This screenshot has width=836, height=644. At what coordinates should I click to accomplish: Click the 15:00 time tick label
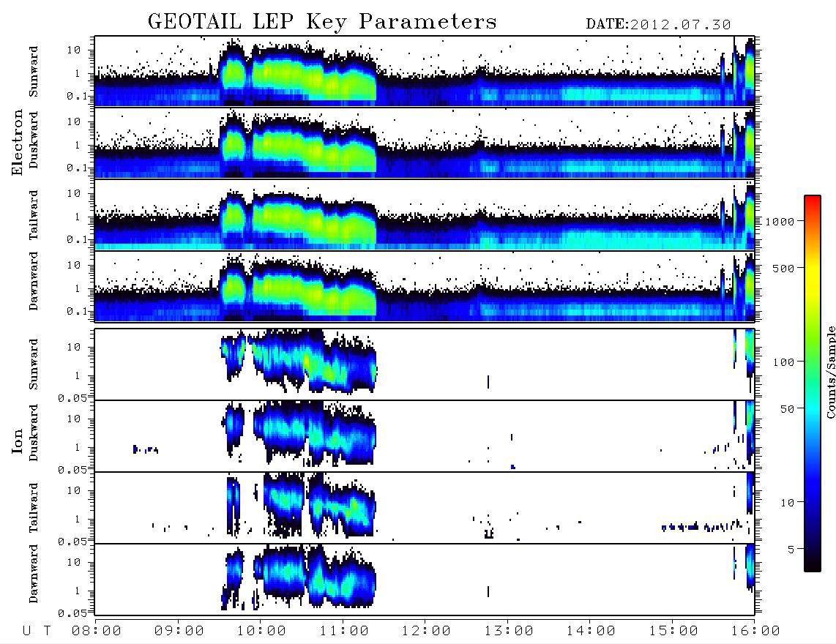[673, 632]
